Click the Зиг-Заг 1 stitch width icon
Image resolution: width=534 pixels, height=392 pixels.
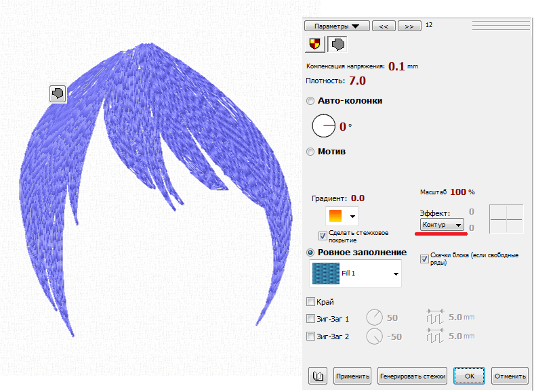[x=435, y=316]
